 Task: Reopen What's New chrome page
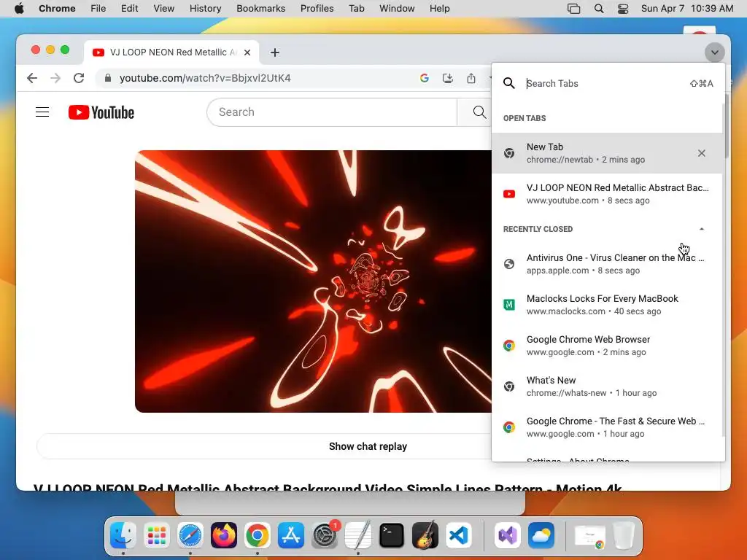click(607, 386)
